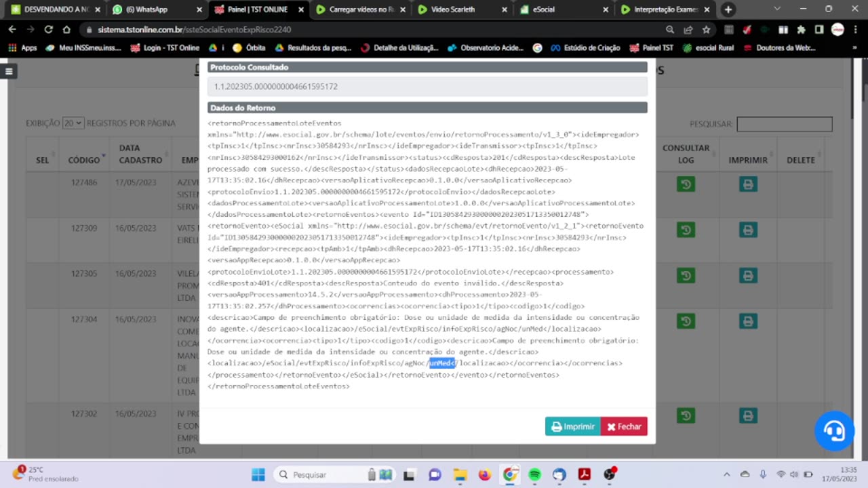Open the Windows Start menu
The image size is (868, 488).
coord(258,474)
